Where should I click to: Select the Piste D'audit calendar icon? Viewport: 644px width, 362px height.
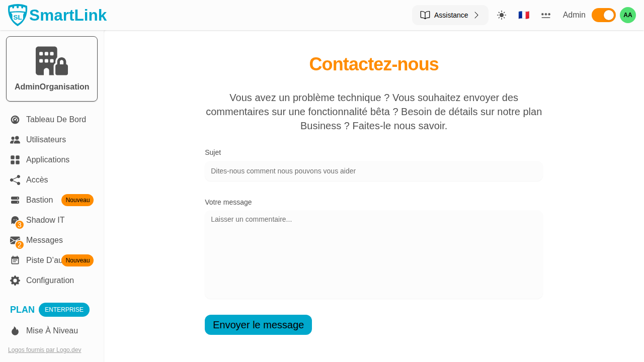pyautogui.click(x=15, y=260)
